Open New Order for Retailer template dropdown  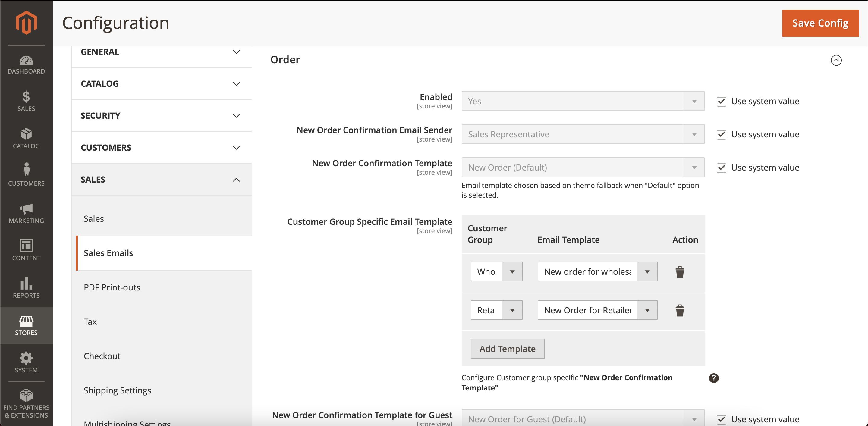pos(597,310)
